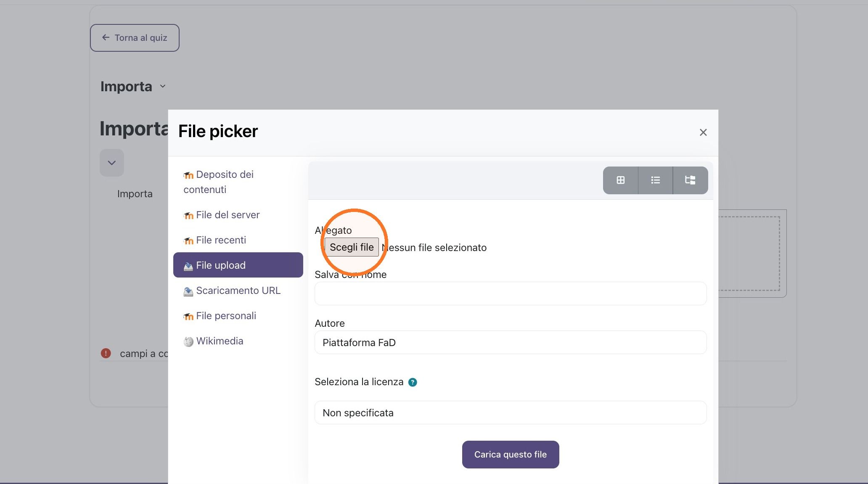Edit the Autore text field
Screen dimensions: 868x484
coord(511,342)
